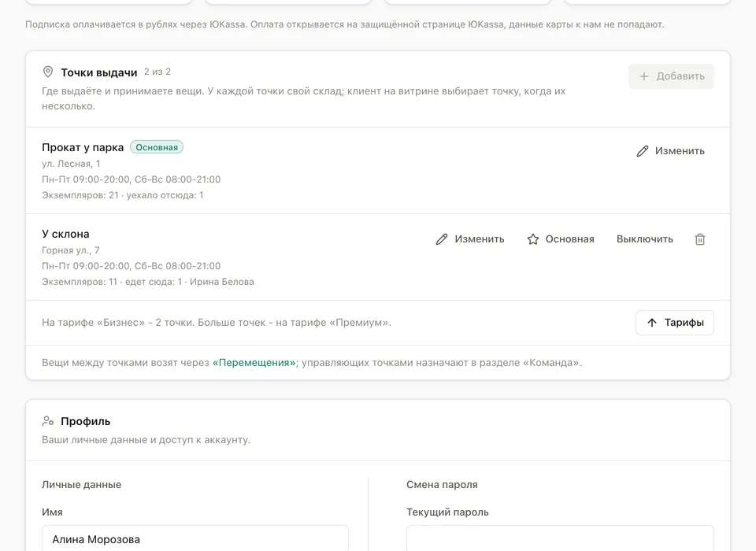Click the Имя field with Алина Морозова
756x551 pixels.
tap(195, 538)
